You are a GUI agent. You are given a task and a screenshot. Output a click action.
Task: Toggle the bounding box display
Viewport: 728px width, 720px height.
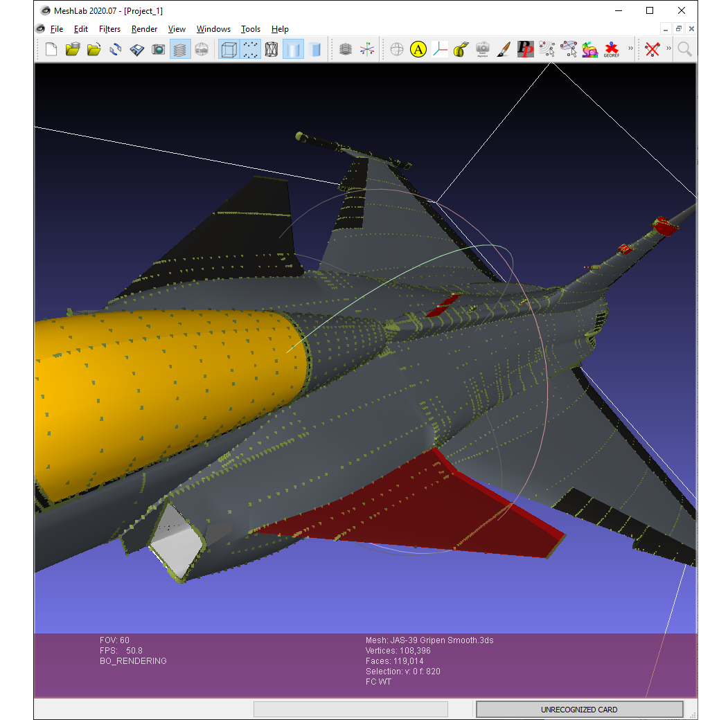pyautogui.click(x=229, y=49)
